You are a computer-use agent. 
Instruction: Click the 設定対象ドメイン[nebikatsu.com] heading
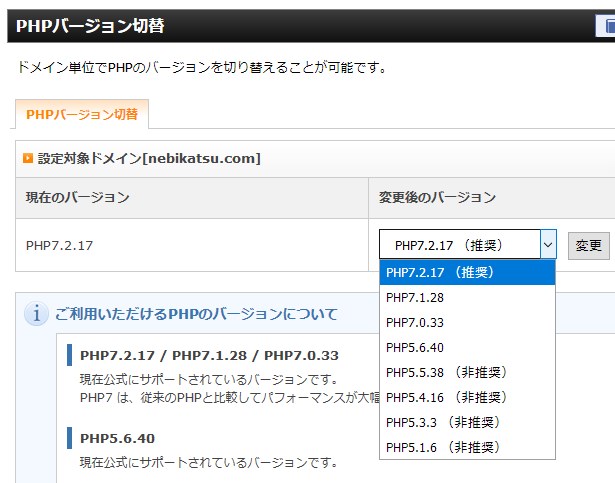149,159
